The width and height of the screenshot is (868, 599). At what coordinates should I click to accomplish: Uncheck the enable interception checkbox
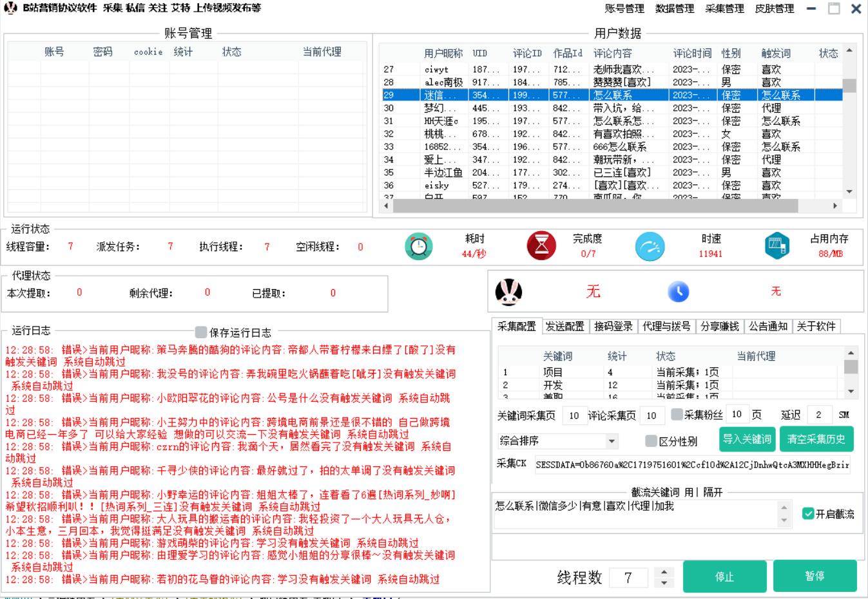point(808,514)
